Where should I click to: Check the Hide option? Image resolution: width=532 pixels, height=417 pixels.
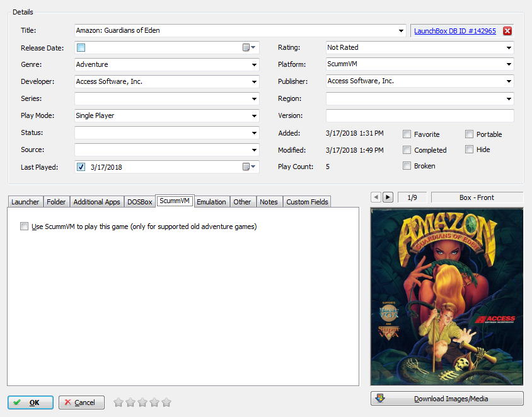[469, 149]
